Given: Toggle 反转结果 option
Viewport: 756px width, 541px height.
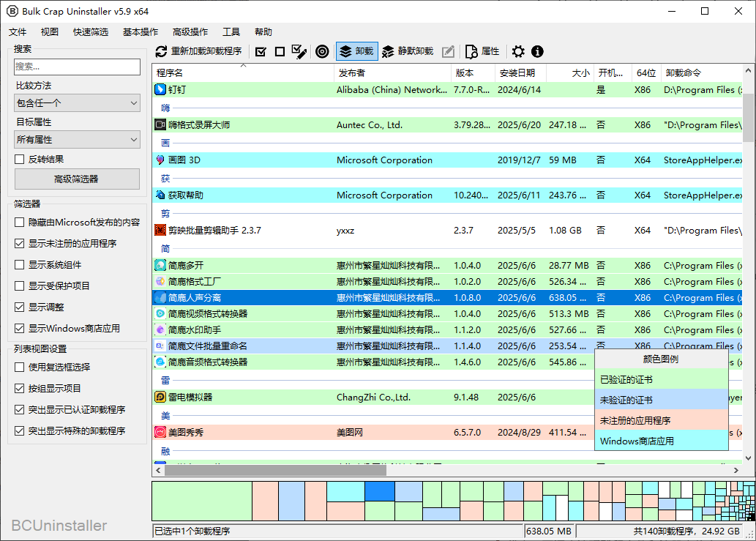Looking at the screenshot, I should pyautogui.click(x=19, y=159).
